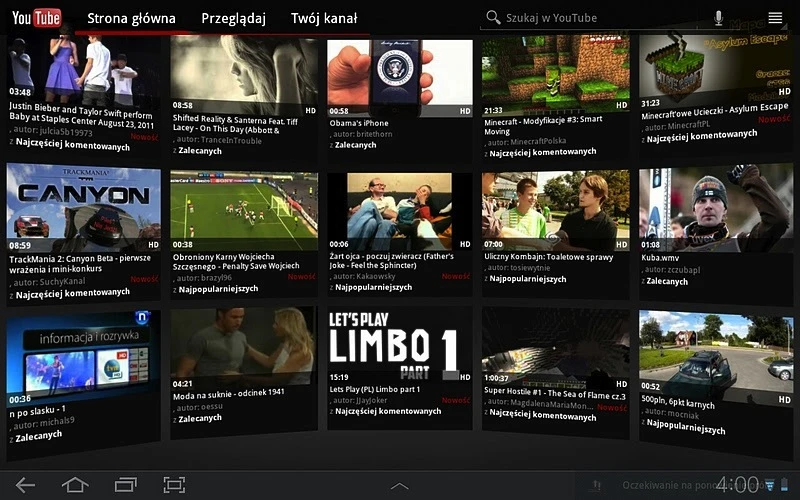Image resolution: width=800 pixels, height=500 pixels.
Task: Expand the bottom bar up chevron
Action: [399, 486]
